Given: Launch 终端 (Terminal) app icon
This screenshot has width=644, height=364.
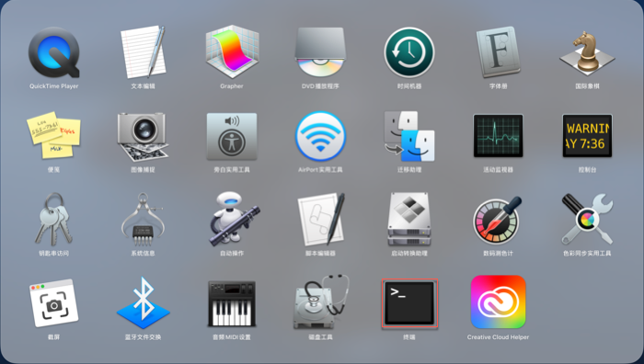Looking at the screenshot, I should (x=409, y=303).
